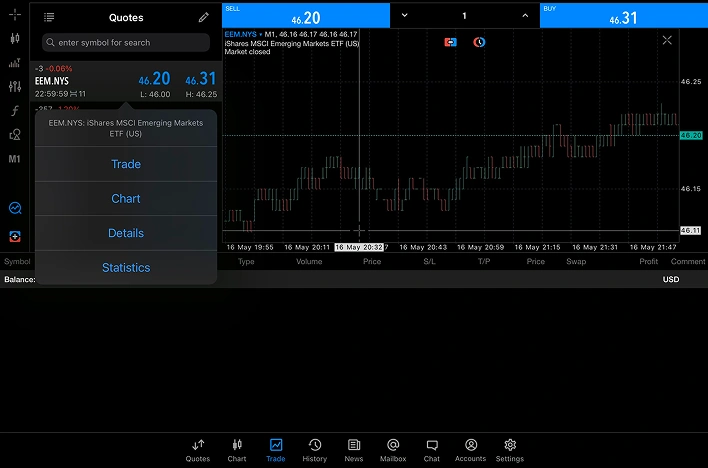Open the Accounts tab in bottom bar
Image resolution: width=708 pixels, height=468 pixels.
click(470, 450)
